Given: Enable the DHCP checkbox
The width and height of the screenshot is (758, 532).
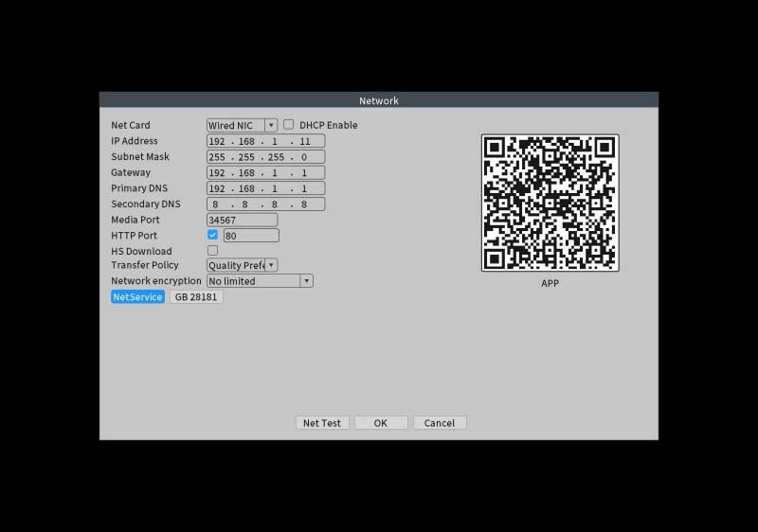Looking at the screenshot, I should 289,124.
